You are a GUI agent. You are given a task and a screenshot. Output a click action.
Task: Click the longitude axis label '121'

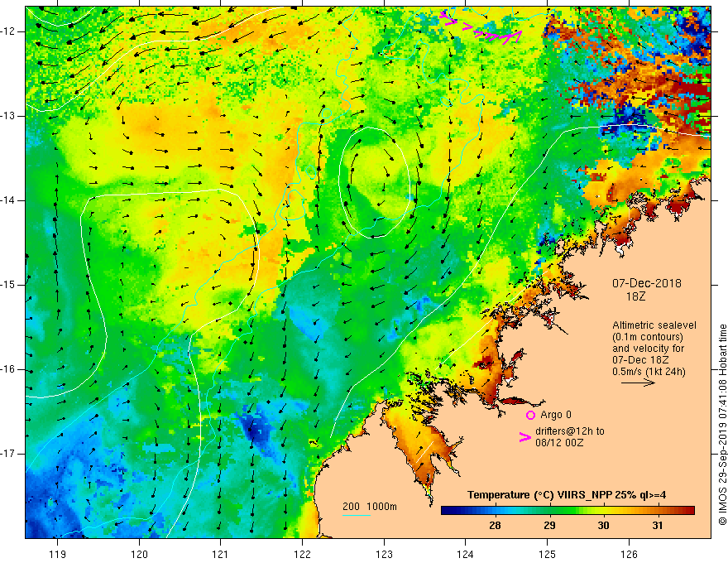[x=221, y=554]
